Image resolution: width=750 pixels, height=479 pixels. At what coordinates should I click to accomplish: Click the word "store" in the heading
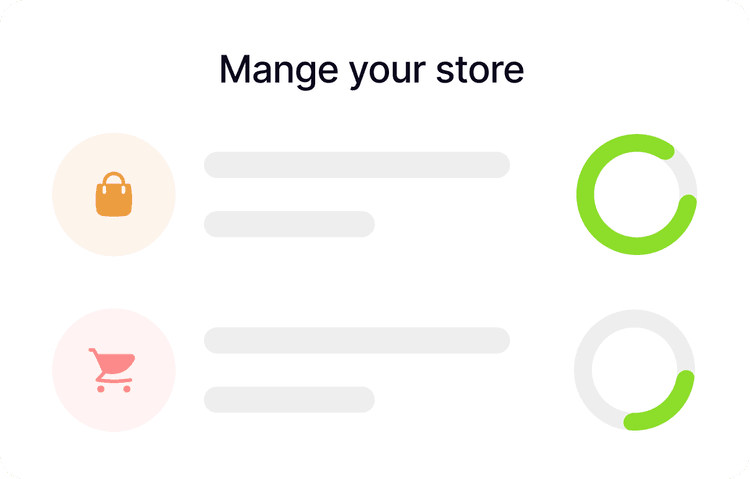click(480, 70)
